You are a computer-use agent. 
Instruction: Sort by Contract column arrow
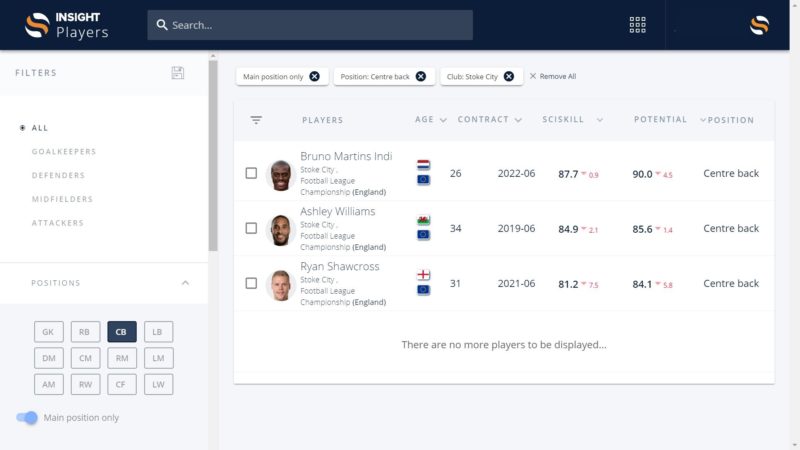tap(518, 120)
